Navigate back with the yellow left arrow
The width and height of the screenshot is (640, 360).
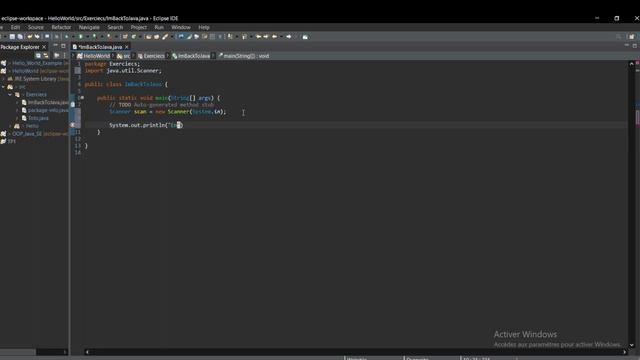point(275,37)
